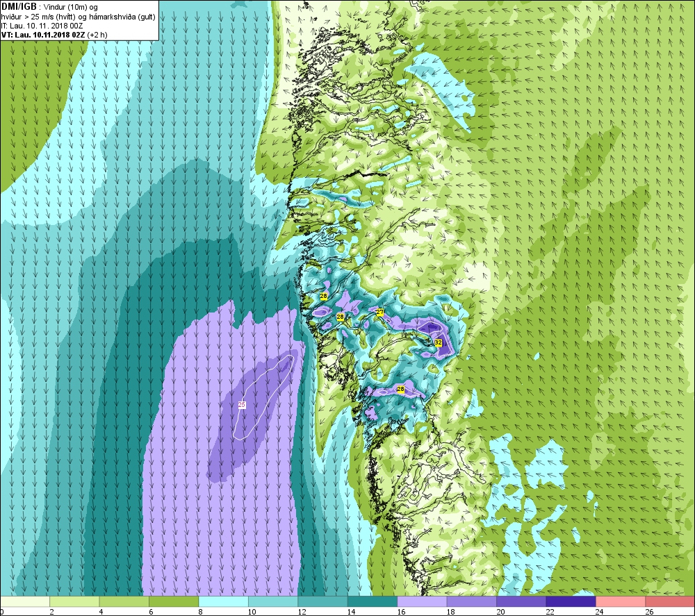Click the legend scale value 8
This screenshot has width=695, height=616.
click(x=201, y=612)
